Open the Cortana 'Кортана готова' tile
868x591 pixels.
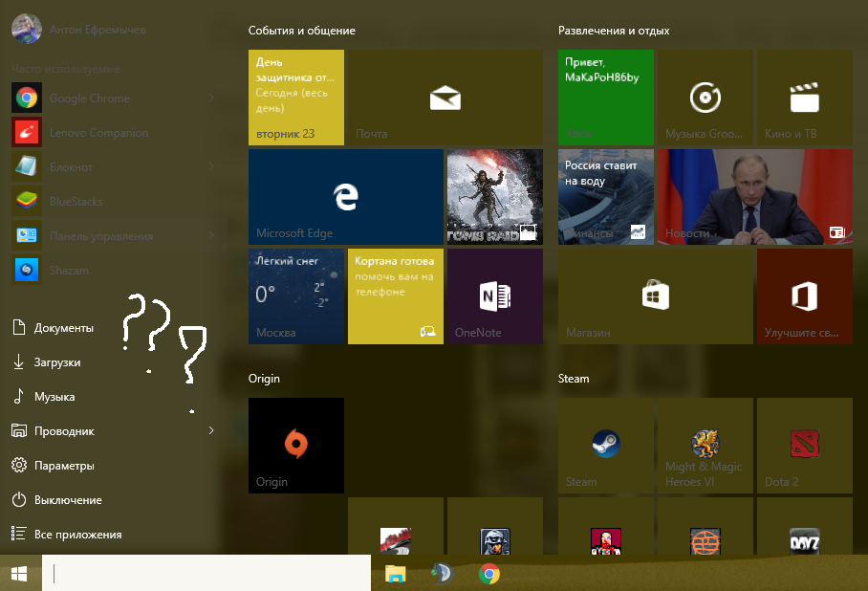click(x=396, y=296)
